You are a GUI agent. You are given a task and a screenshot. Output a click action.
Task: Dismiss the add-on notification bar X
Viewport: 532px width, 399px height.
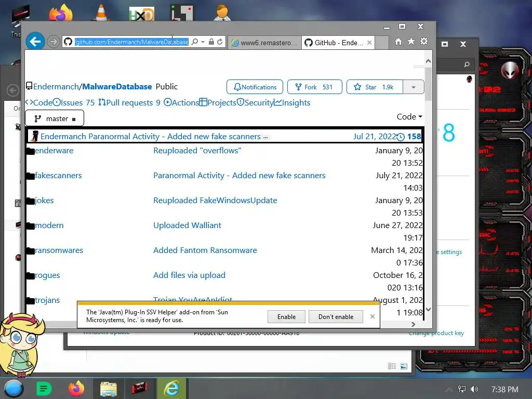tap(372, 316)
